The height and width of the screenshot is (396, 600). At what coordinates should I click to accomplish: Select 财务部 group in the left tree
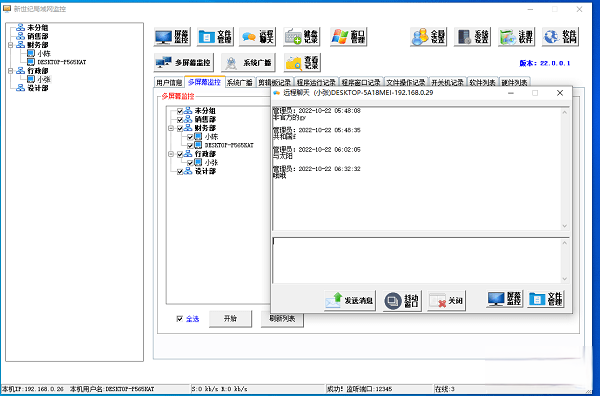pos(38,45)
